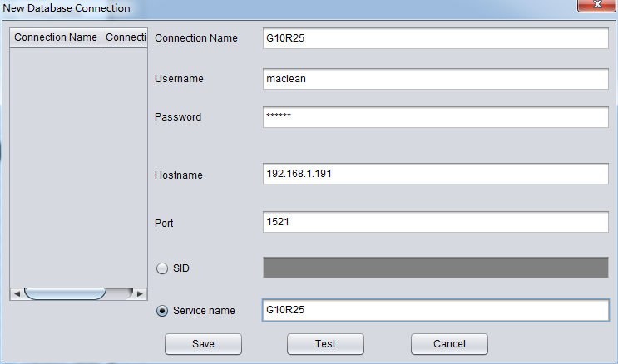Click the horizontal scrollbar thumb
Screen dimensions: 618x364
65,293
